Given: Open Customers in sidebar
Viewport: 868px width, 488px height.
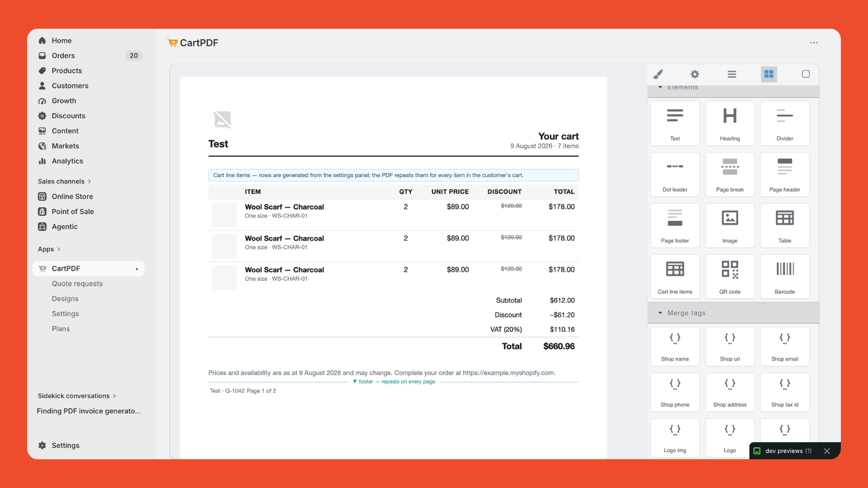Looking at the screenshot, I should click(90, 86).
